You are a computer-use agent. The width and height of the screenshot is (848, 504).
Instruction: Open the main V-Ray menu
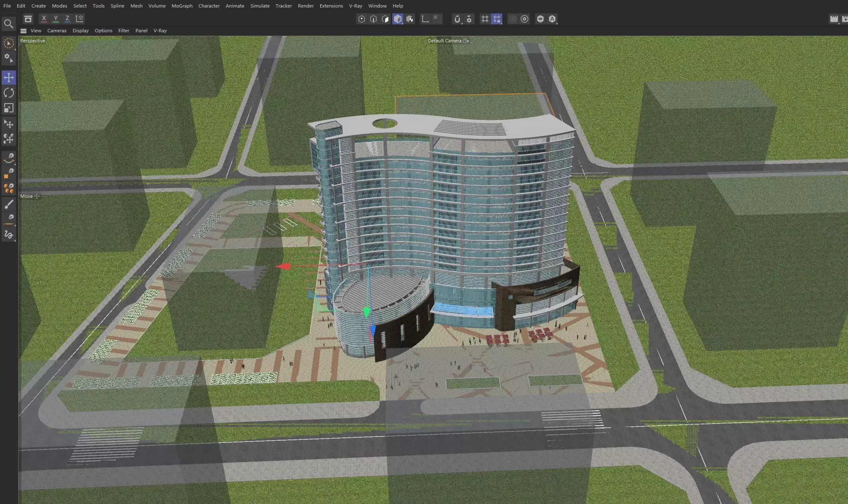[355, 6]
